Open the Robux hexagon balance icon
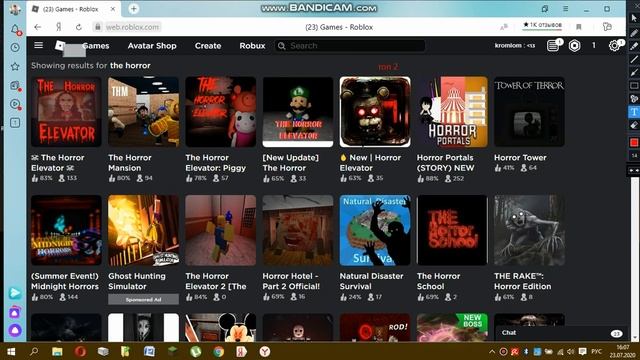This screenshot has height=360, width=640. (x=574, y=46)
